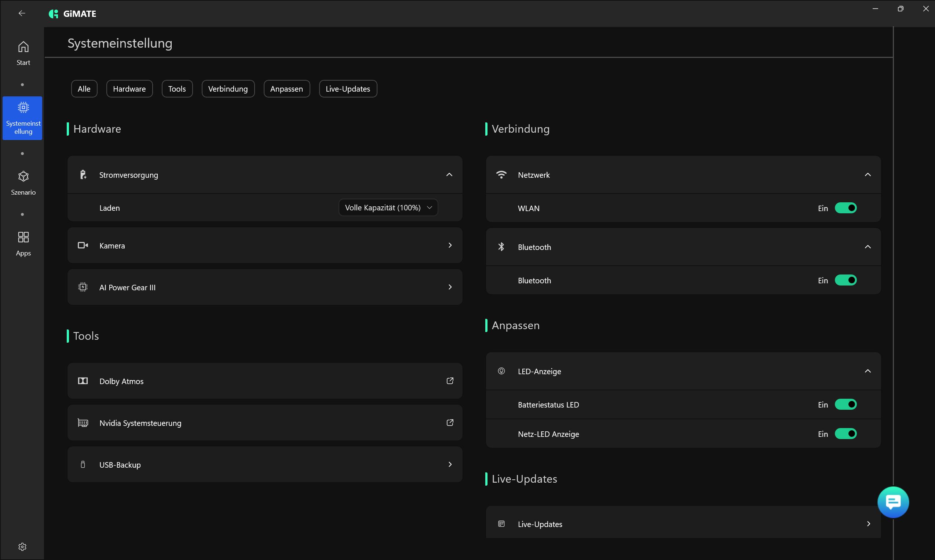The width and height of the screenshot is (935, 560).
Task: Open the Live-Updates row at bottom
Action: [683, 524]
